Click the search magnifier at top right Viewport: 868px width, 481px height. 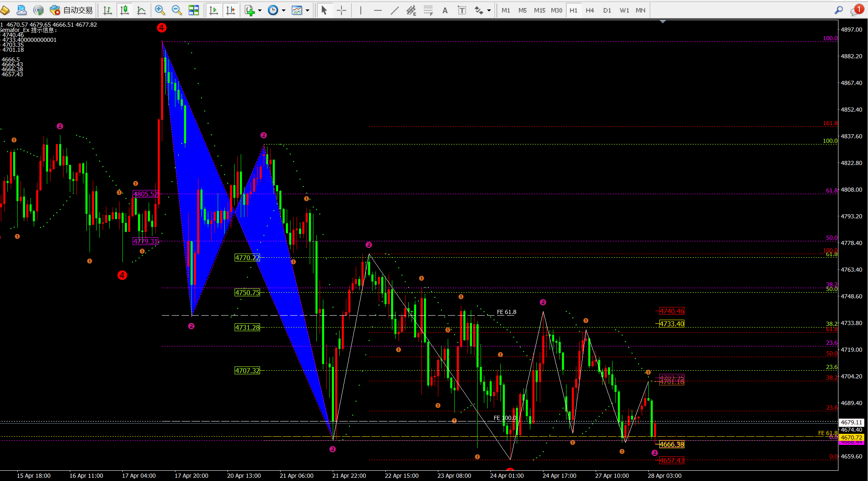(838, 10)
